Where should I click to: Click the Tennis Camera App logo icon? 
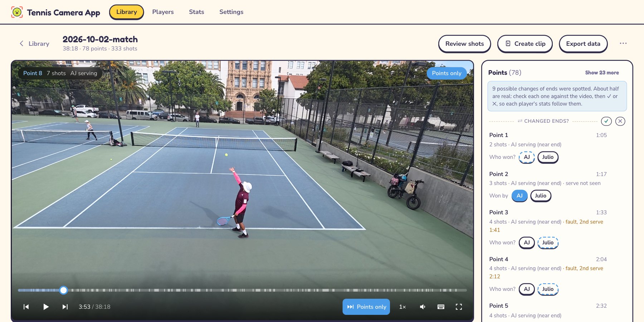pos(17,12)
